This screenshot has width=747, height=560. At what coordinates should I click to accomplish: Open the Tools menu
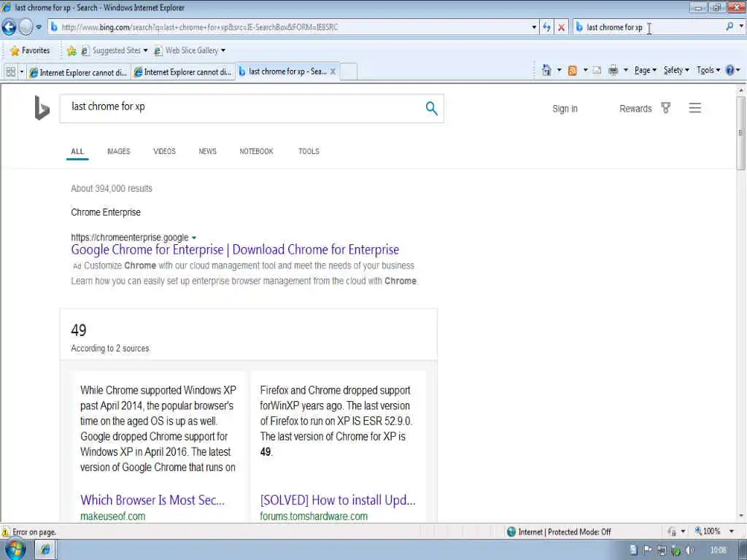(708, 71)
